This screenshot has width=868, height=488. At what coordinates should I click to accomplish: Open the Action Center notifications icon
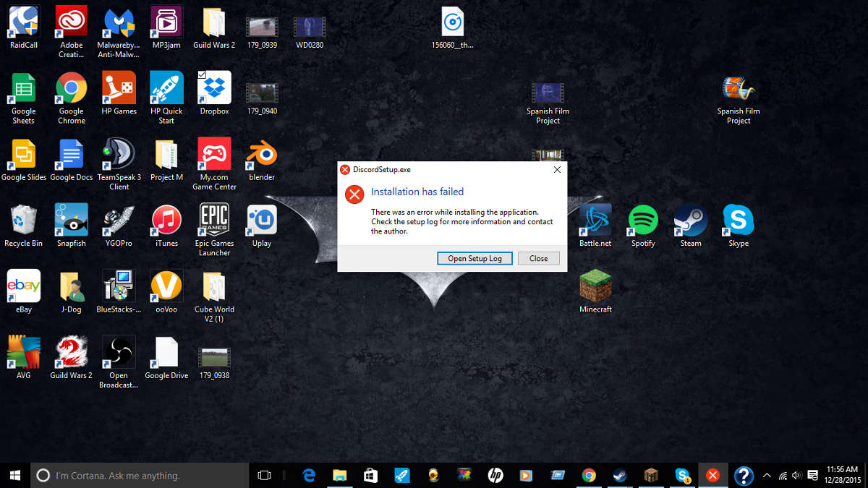(812, 475)
